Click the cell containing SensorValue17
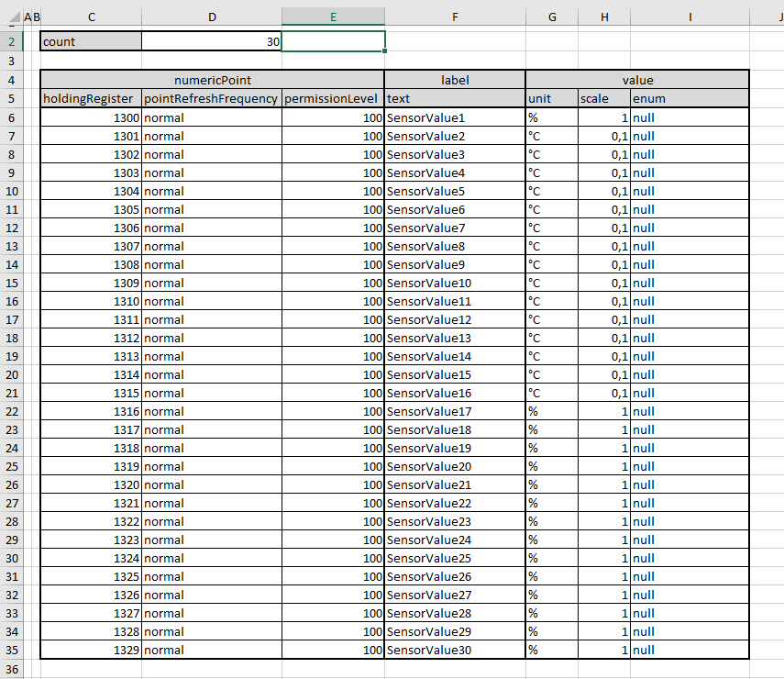Image resolution: width=784 pixels, height=679 pixels. pyautogui.click(x=455, y=411)
